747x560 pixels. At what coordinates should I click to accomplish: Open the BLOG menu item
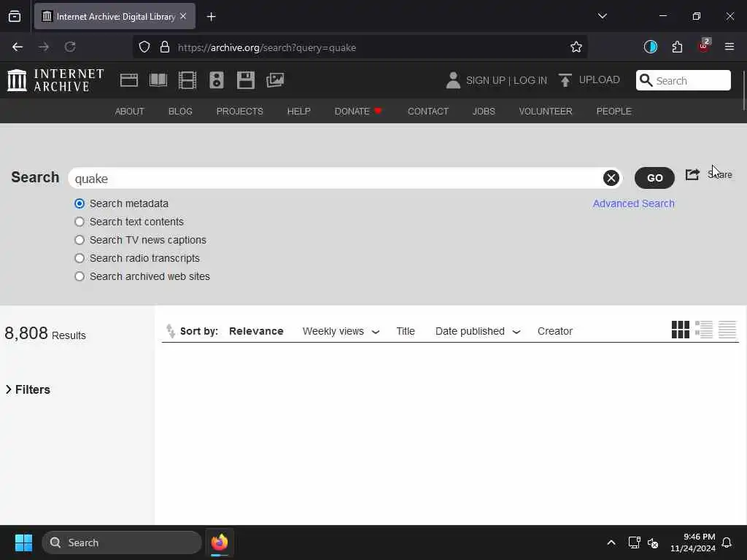pyautogui.click(x=180, y=111)
